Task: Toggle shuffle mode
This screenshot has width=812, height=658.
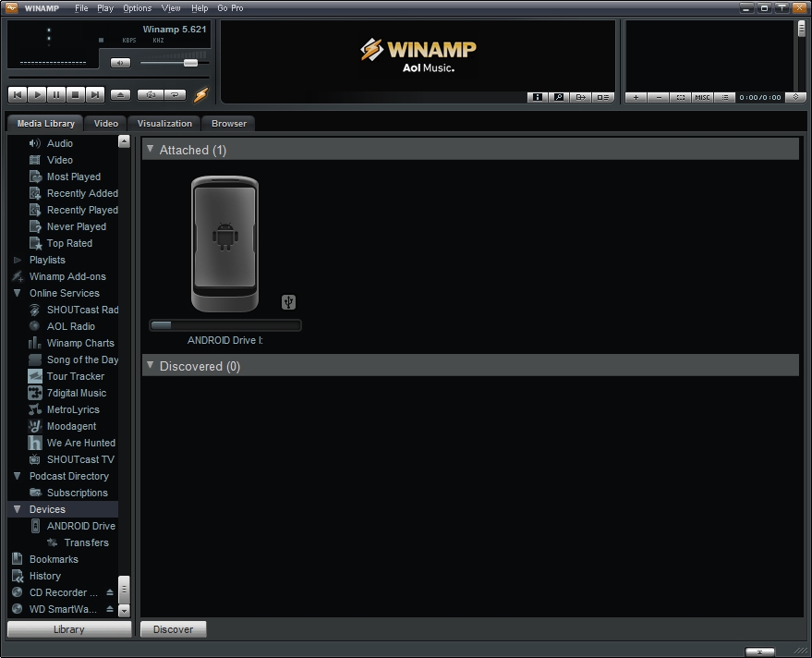Action: [151, 95]
